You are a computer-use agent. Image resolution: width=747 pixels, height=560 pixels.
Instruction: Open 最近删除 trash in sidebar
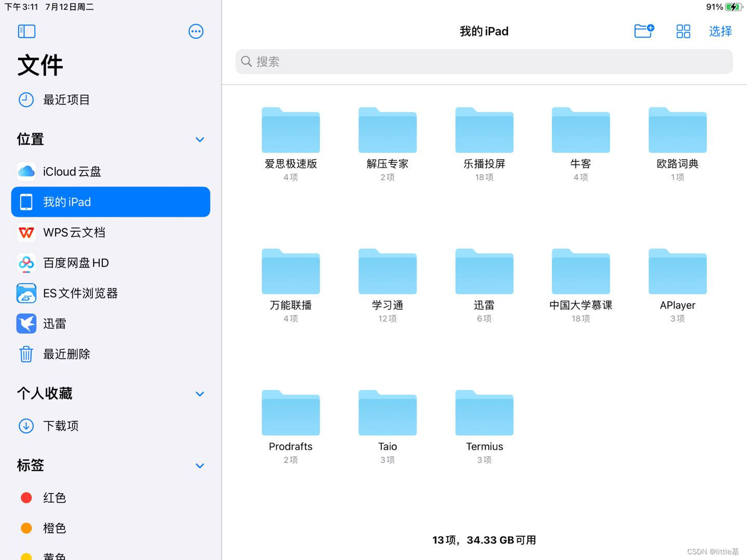click(x=110, y=354)
